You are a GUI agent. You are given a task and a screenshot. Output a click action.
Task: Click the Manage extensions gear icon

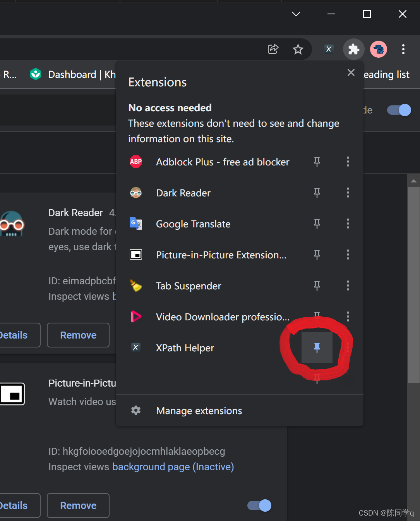[136, 410]
